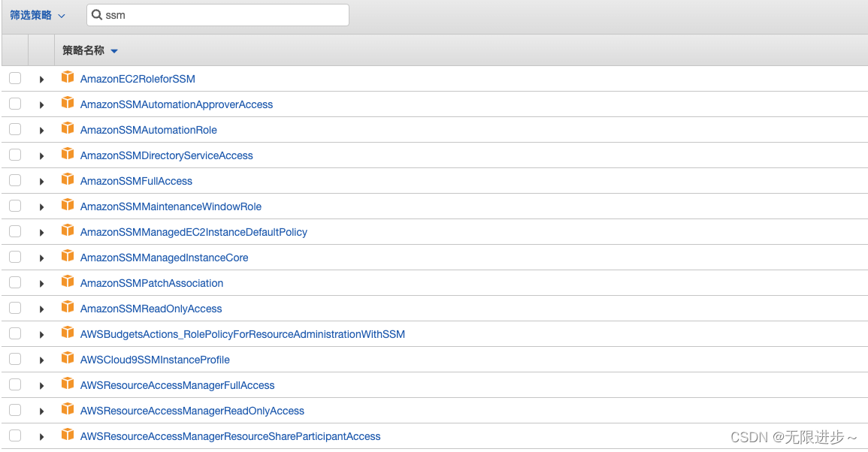This screenshot has width=868, height=452.
Task: Expand details for AmazonSSMDirectoryServiceAccess
Action: 41,155
